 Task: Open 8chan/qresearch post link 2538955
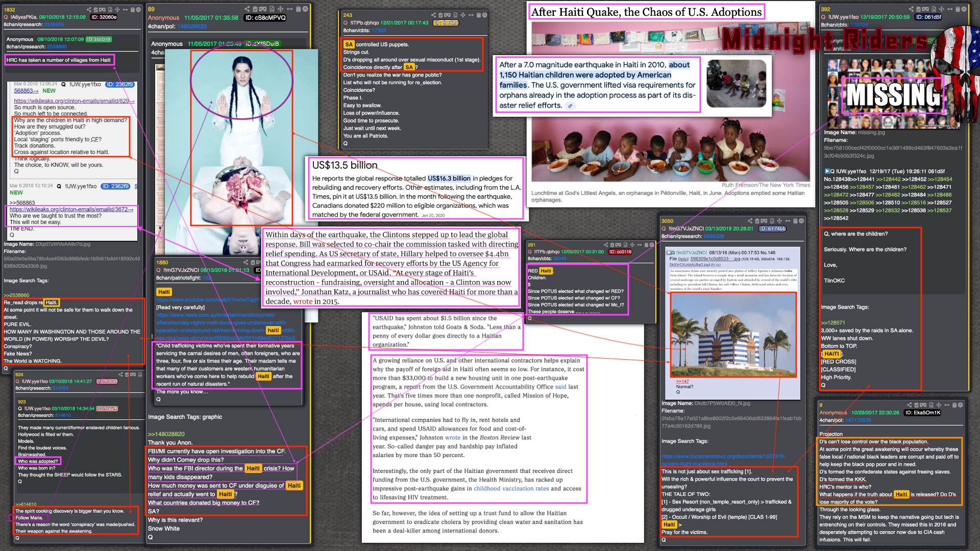(x=54, y=24)
